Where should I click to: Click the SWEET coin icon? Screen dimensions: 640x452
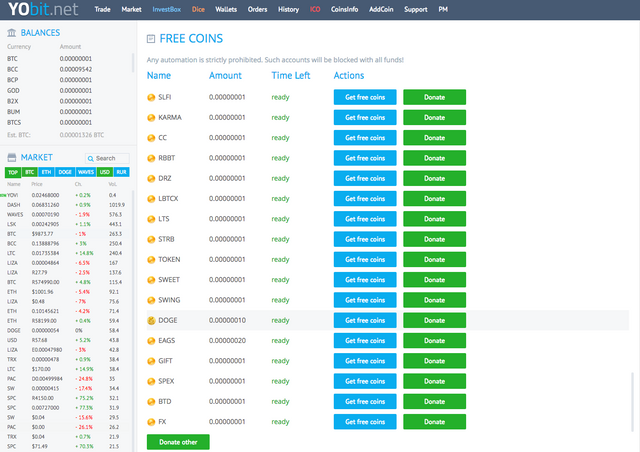(151, 280)
